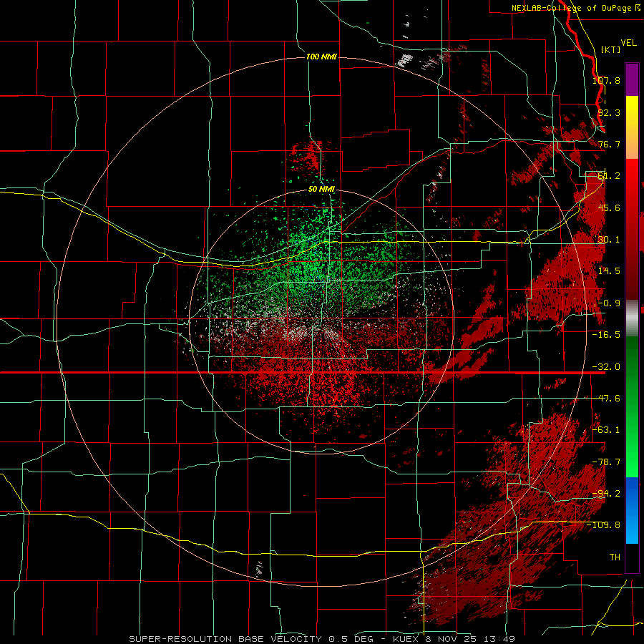Click the blue segment of the color bar

click(x=632, y=510)
